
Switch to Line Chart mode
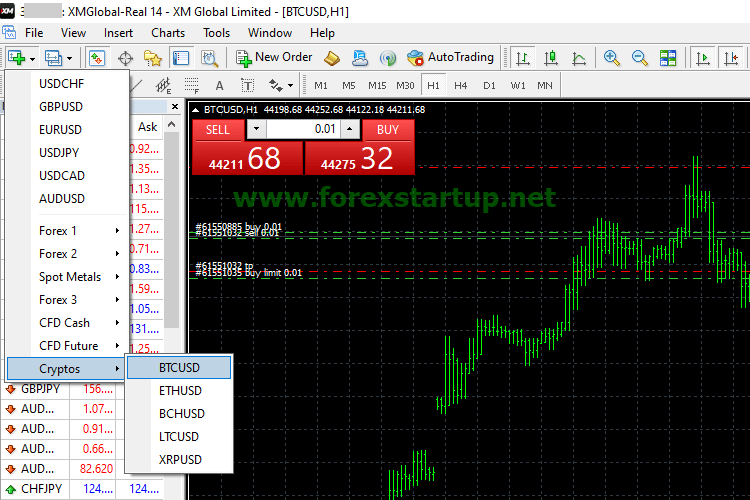(579, 58)
